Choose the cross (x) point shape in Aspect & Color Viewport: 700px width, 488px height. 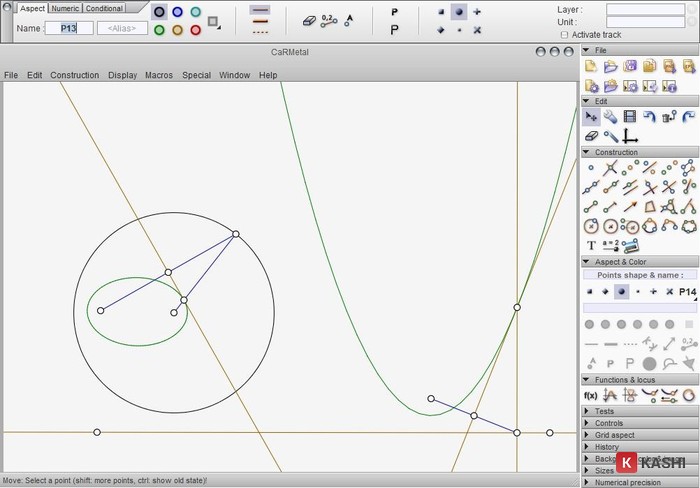(670, 292)
